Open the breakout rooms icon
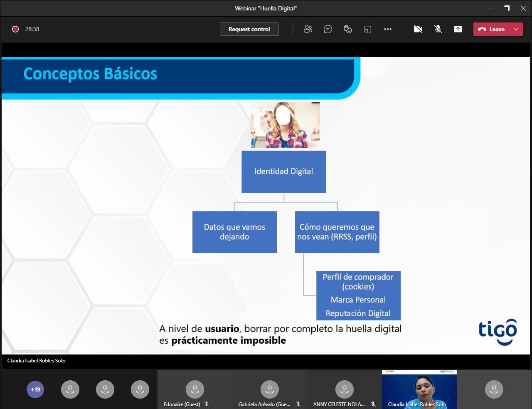532x409 pixels. point(368,29)
